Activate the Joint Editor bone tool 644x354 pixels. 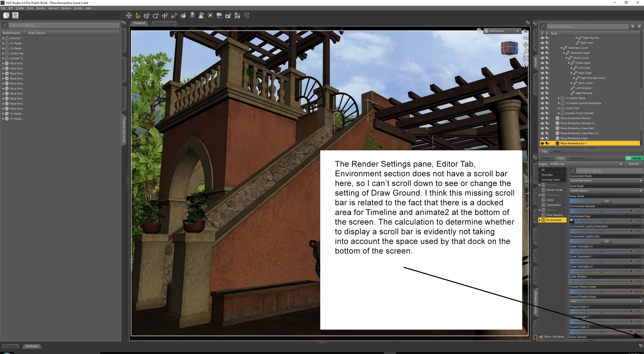[x=210, y=16]
